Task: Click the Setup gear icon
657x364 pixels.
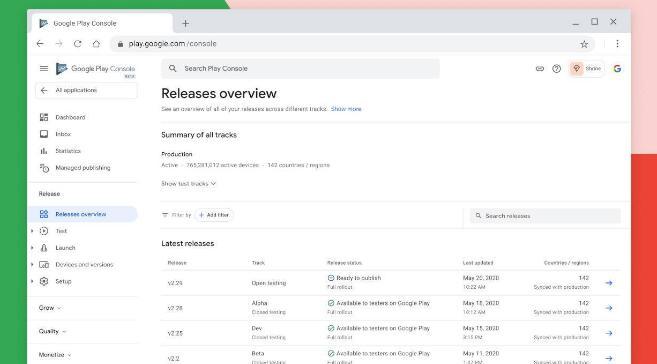Action: 44,281
